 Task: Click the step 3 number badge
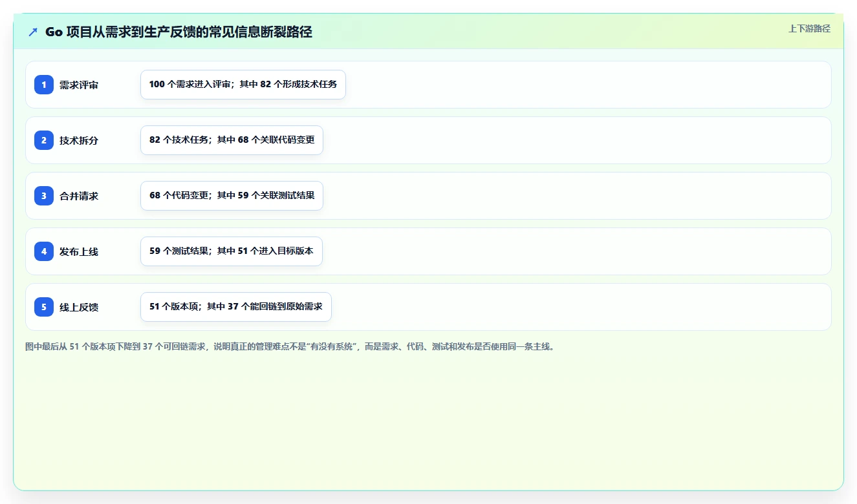click(44, 196)
